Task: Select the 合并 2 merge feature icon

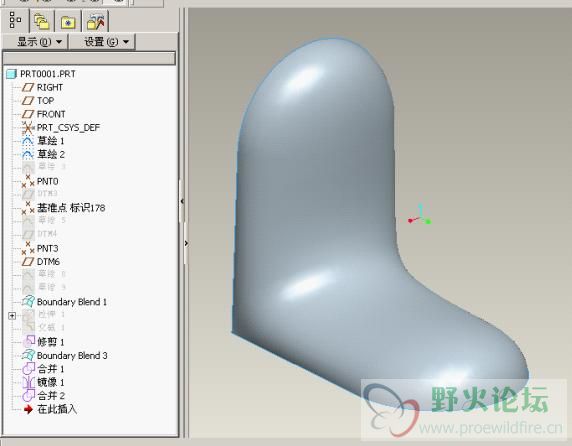Action: pyautogui.click(x=28, y=396)
